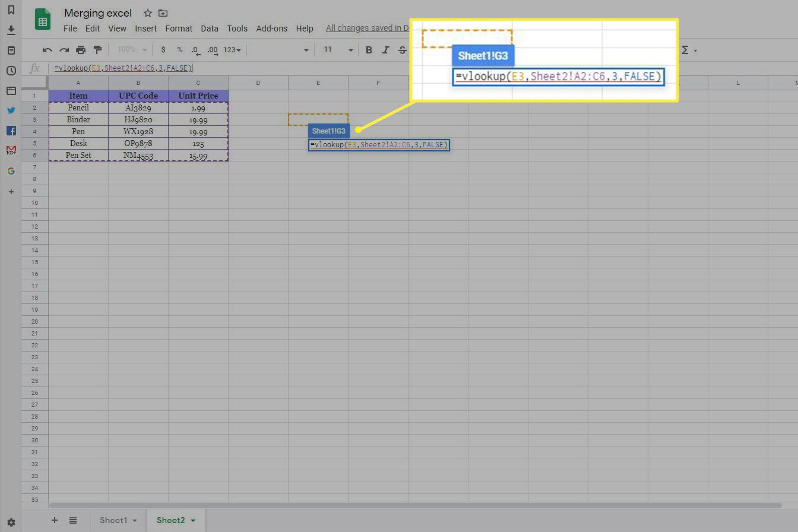Viewport: 798px width, 532px height.
Task: Activate the paint format tool
Action: [x=97, y=50]
